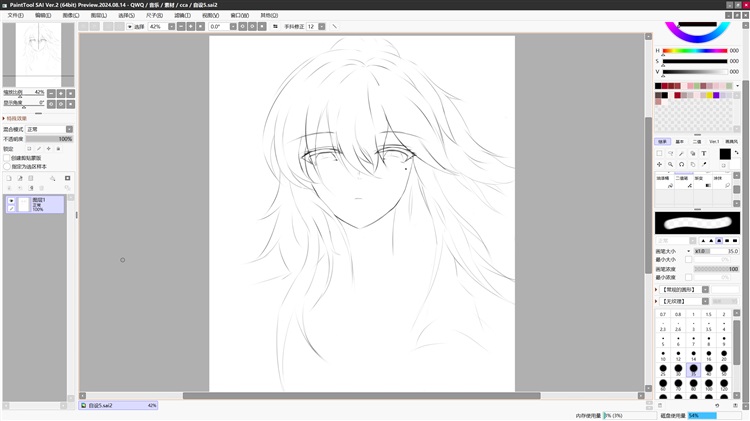750x421 pixels.
Task: Select the move tool icon
Action: (x=659, y=164)
